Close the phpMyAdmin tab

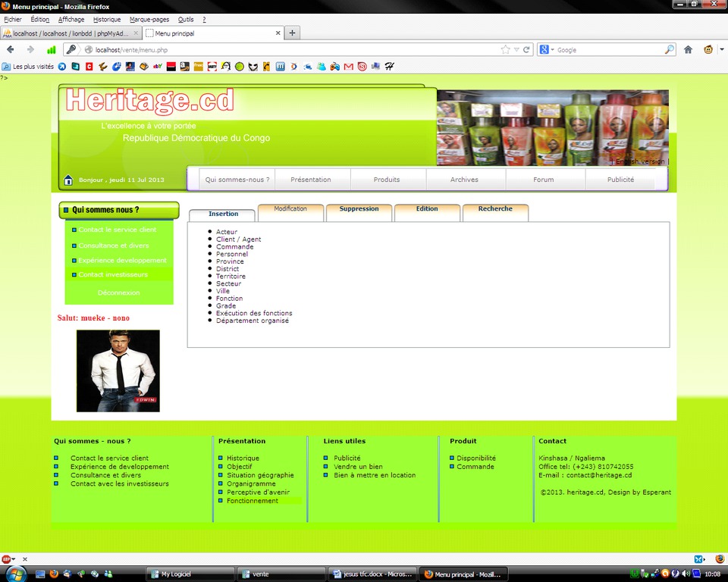point(136,33)
